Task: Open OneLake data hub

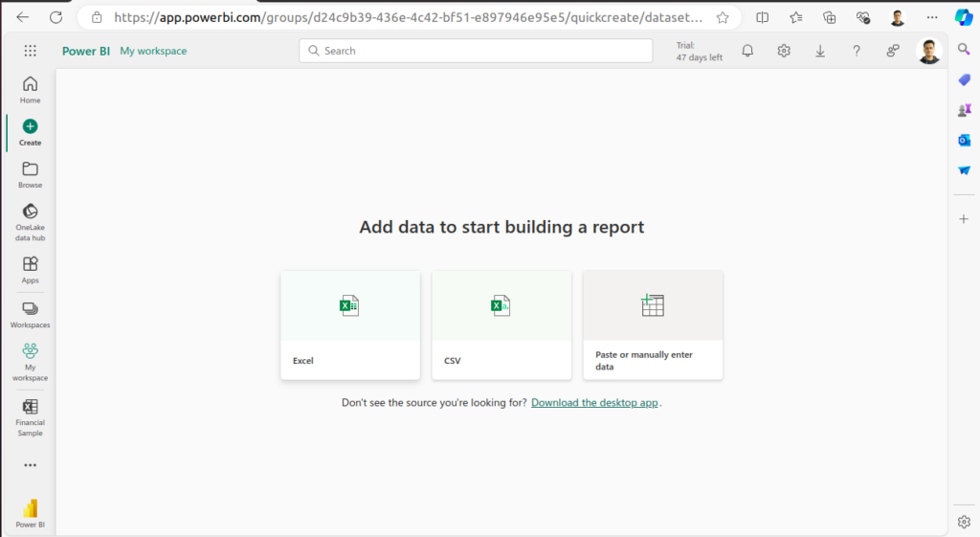Action: 31,219
